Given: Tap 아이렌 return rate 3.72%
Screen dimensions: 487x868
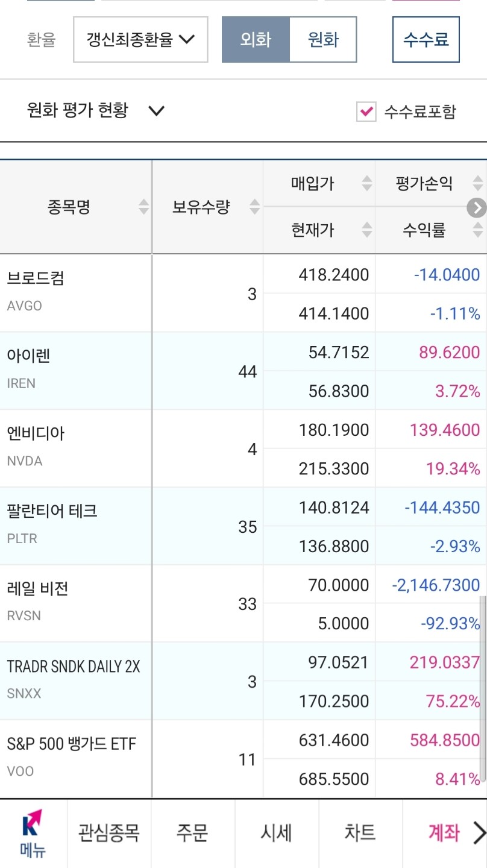Looking at the screenshot, I should click(458, 391).
